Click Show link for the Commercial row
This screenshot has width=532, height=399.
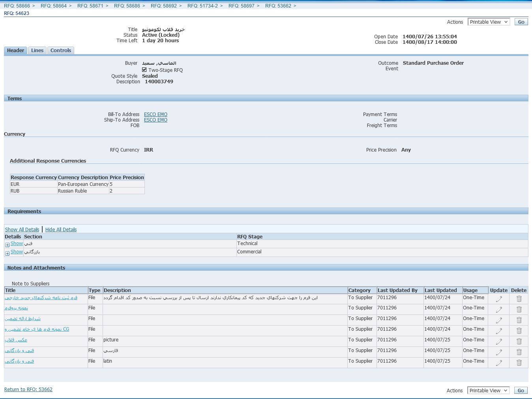click(x=17, y=252)
